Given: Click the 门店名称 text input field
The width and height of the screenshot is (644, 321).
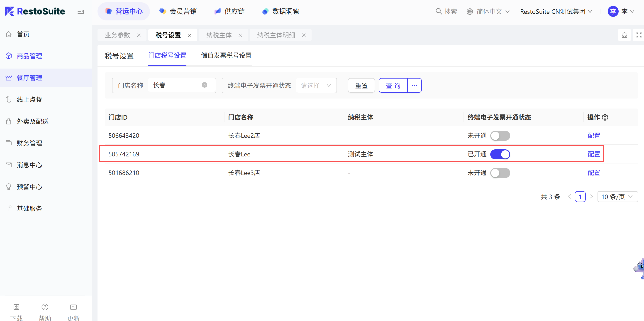Looking at the screenshot, I should 175,85.
